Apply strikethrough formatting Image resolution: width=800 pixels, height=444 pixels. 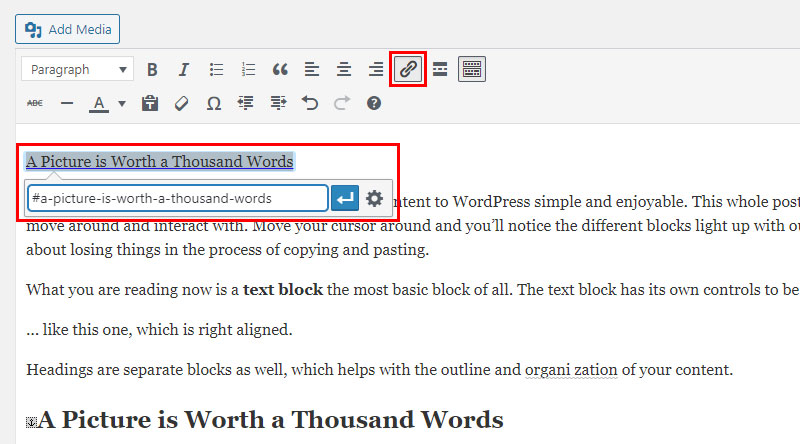(35, 104)
